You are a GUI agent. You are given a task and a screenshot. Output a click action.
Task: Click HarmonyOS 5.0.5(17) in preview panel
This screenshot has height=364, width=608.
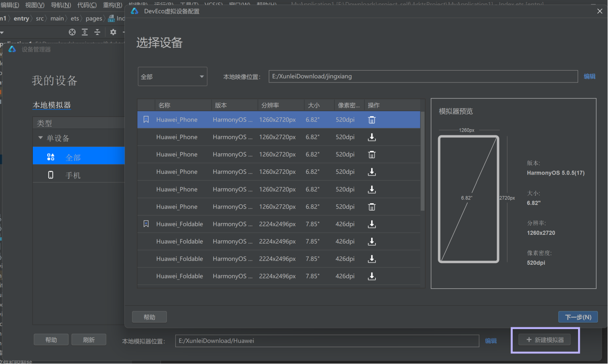click(555, 173)
